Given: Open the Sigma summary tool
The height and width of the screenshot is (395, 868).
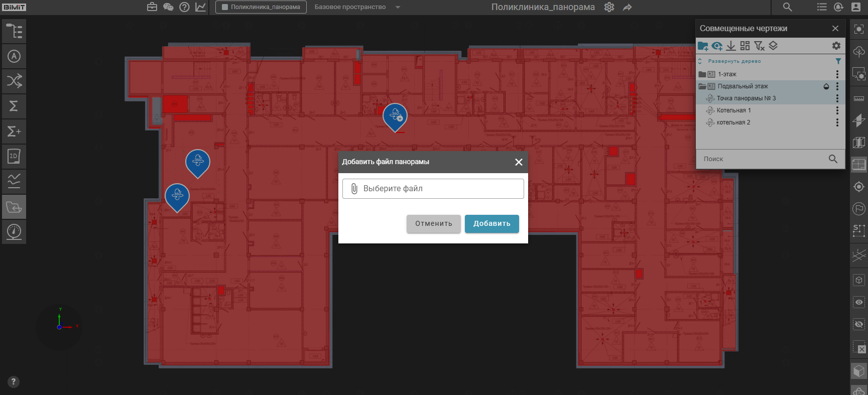Looking at the screenshot, I should [x=14, y=106].
